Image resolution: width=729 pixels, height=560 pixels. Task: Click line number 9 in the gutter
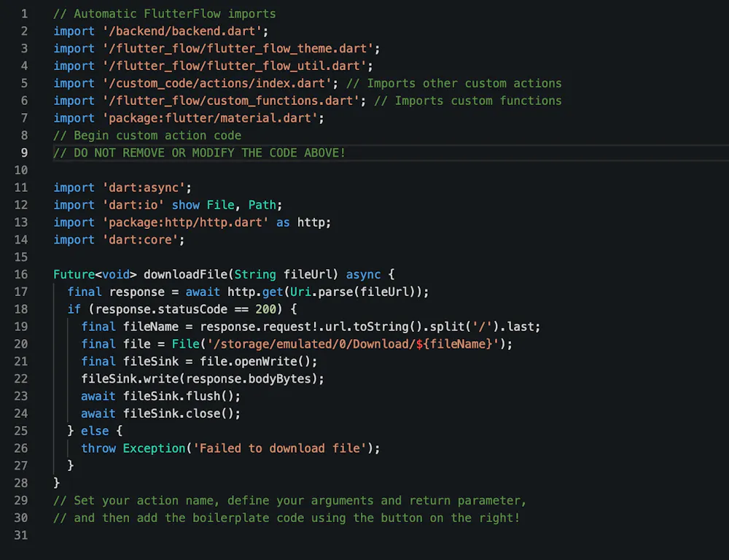click(x=24, y=152)
